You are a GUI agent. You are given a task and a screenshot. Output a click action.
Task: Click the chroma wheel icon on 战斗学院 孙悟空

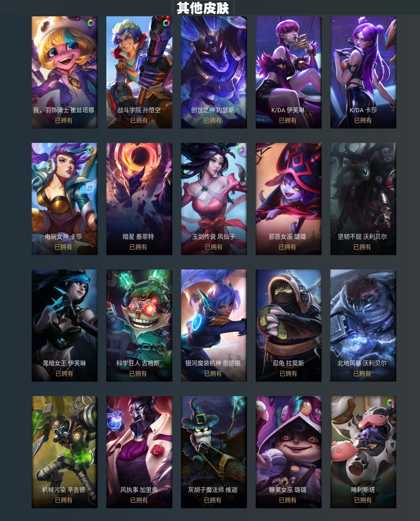tap(166, 23)
